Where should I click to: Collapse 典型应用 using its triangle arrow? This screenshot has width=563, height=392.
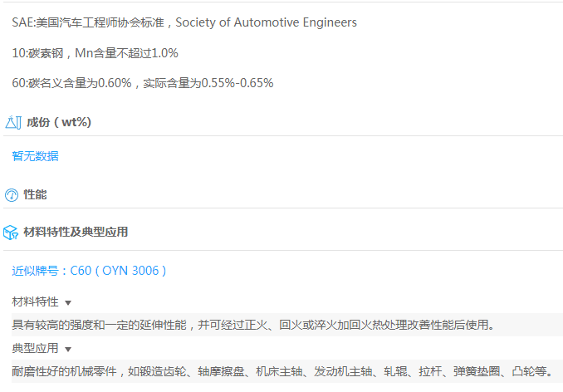(x=68, y=349)
